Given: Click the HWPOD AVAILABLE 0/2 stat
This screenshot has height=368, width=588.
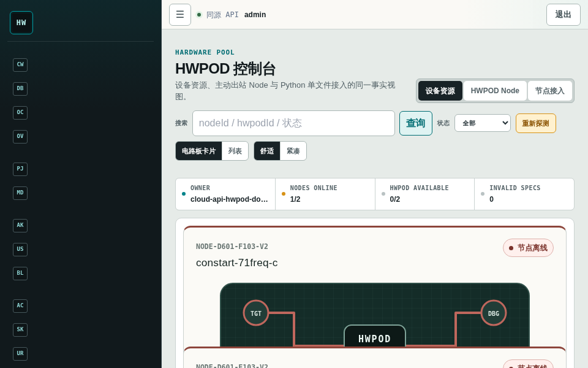Looking at the screenshot, I should [x=425, y=194].
